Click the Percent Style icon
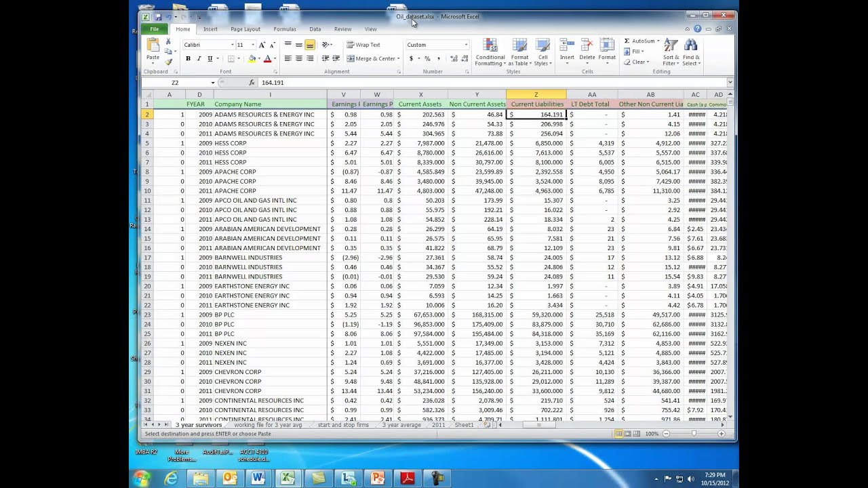Image resolution: width=868 pixels, height=488 pixels. (427, 59)
